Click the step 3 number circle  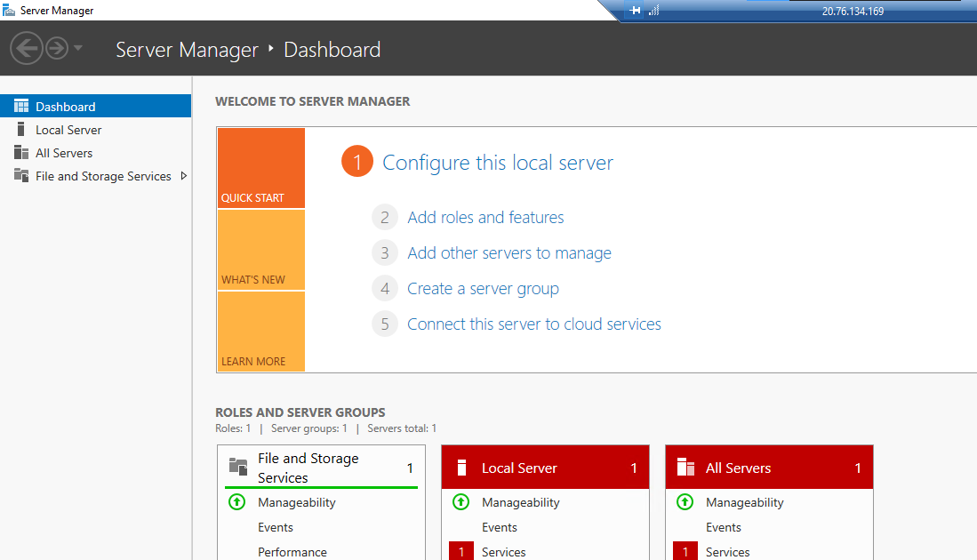(x=384, y=252)
